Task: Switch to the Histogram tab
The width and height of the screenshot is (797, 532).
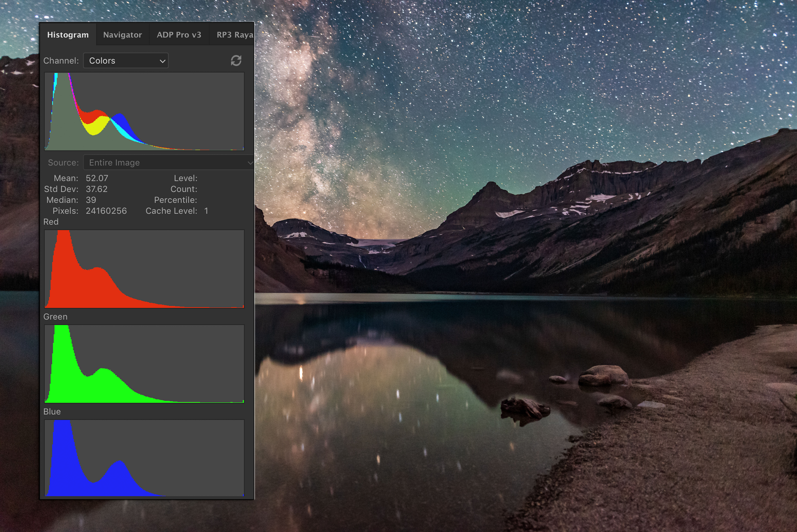Action: pyautogui.click(x=68, y=35)
